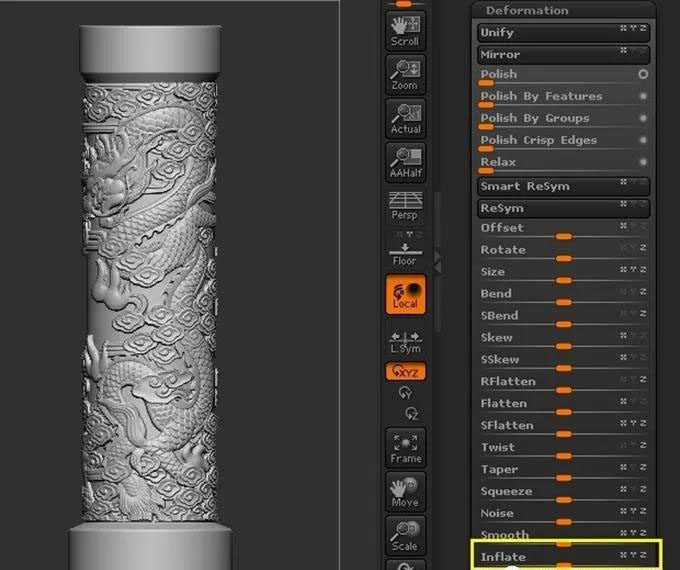Click the Squeeze slider handle
The height and width of the screenshot is (570, 680).
pos(564,500)
